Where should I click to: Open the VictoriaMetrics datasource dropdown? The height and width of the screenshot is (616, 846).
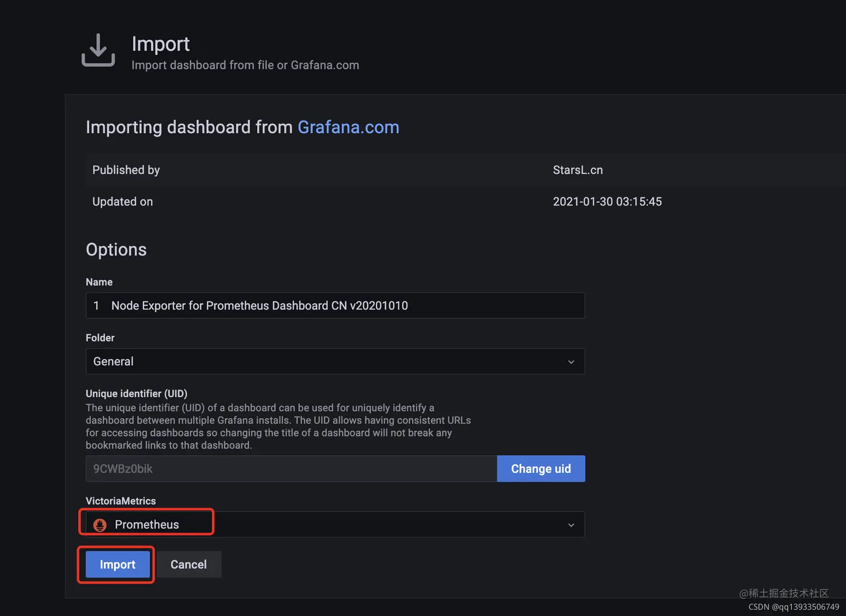point(335,525)
